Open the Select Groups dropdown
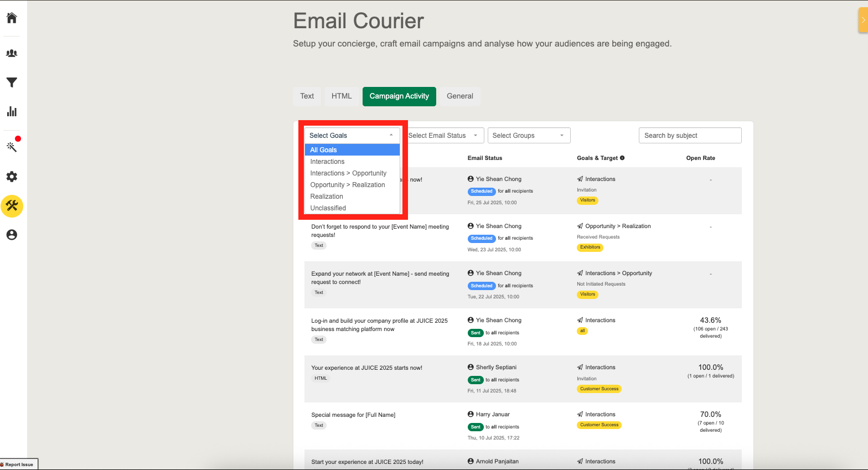Viewport: 868px width, 470px height. pos(529,136)
